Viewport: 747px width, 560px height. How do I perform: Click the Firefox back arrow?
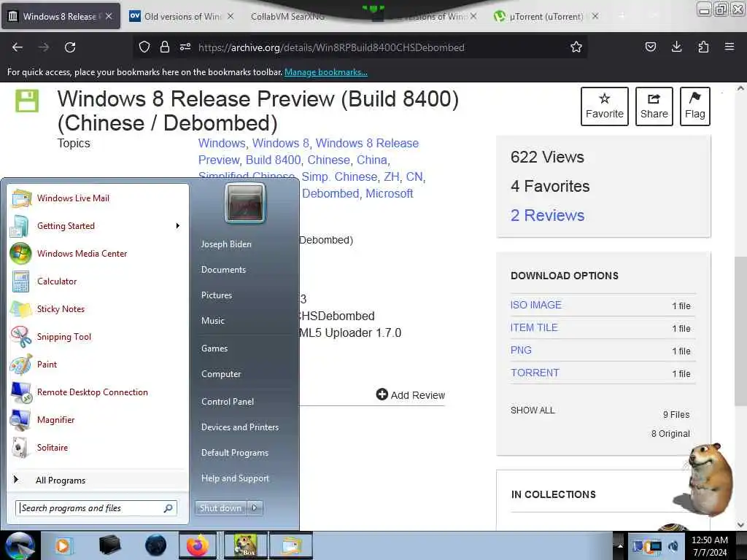coord(18,47)
